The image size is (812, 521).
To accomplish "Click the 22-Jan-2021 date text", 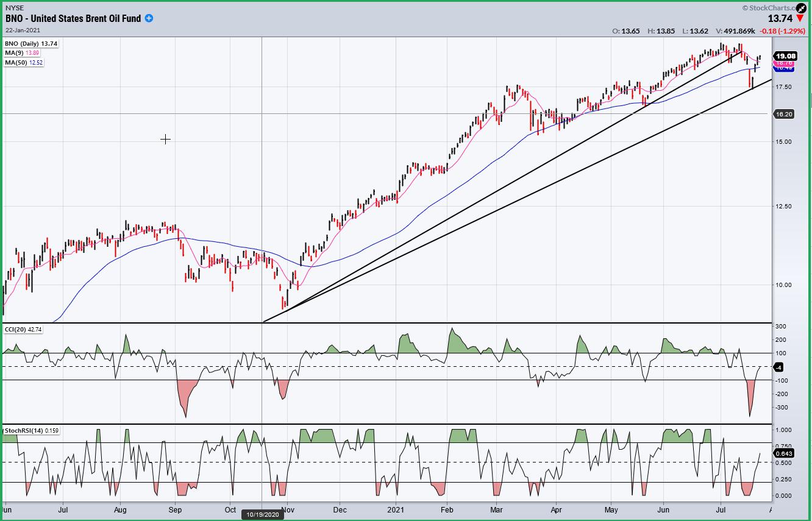I will 22,29.
